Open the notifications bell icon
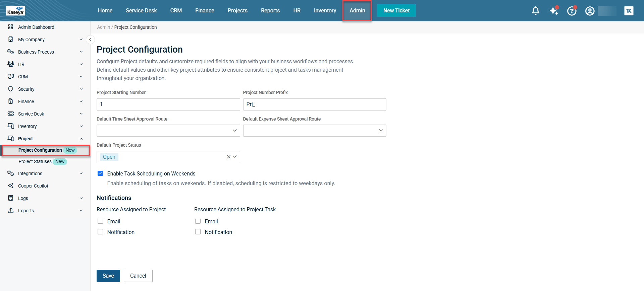The height and width of the screenshot is (291, 644). [x=535, y=11]
